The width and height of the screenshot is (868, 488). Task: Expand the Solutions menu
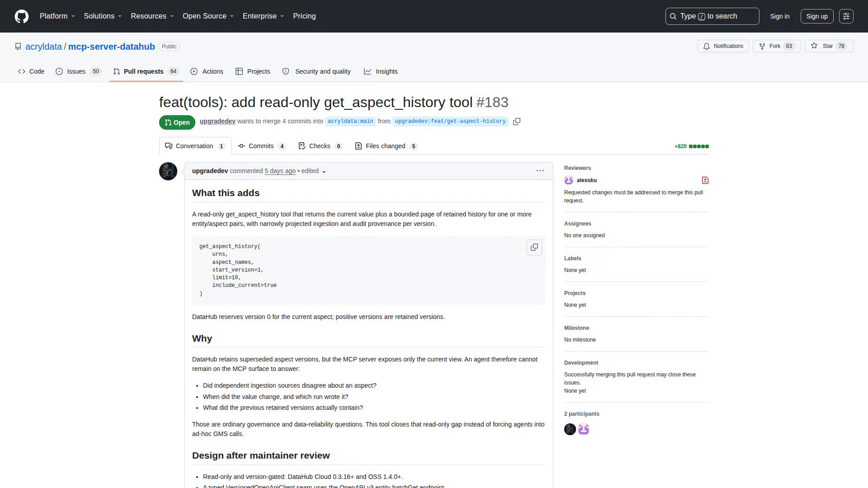click(x=103, y=16)
